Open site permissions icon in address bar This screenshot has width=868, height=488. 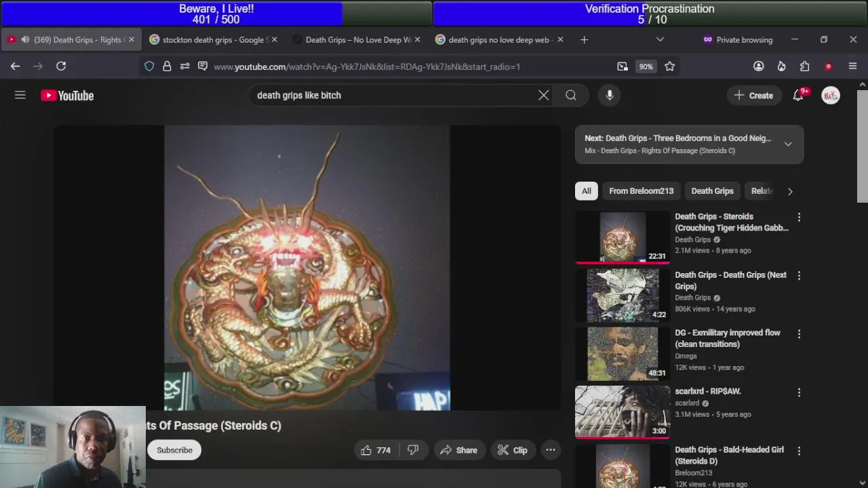[184, 66]
